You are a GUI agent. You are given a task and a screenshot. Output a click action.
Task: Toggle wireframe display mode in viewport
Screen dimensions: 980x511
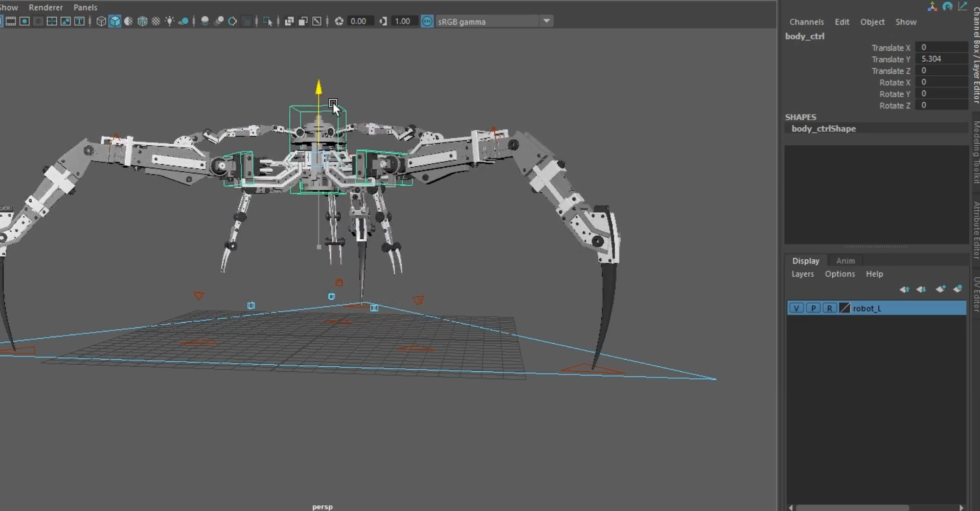tap(101, 21)
